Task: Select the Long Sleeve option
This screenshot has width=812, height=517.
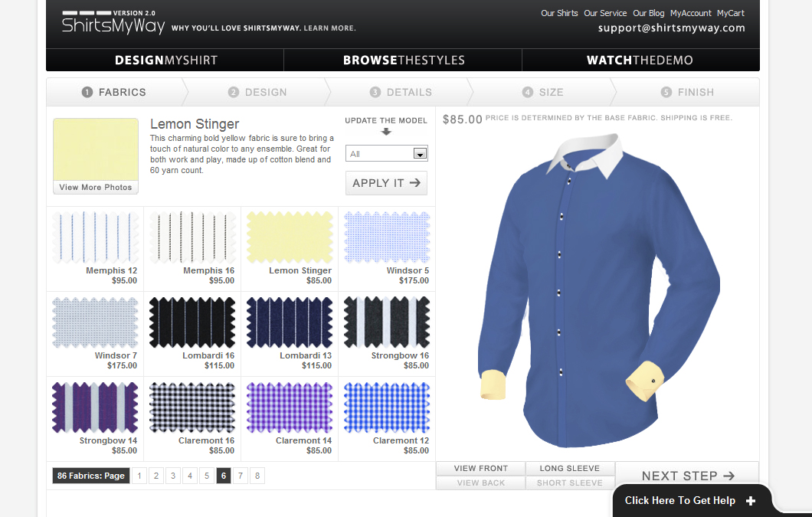Action: [569, 469]
